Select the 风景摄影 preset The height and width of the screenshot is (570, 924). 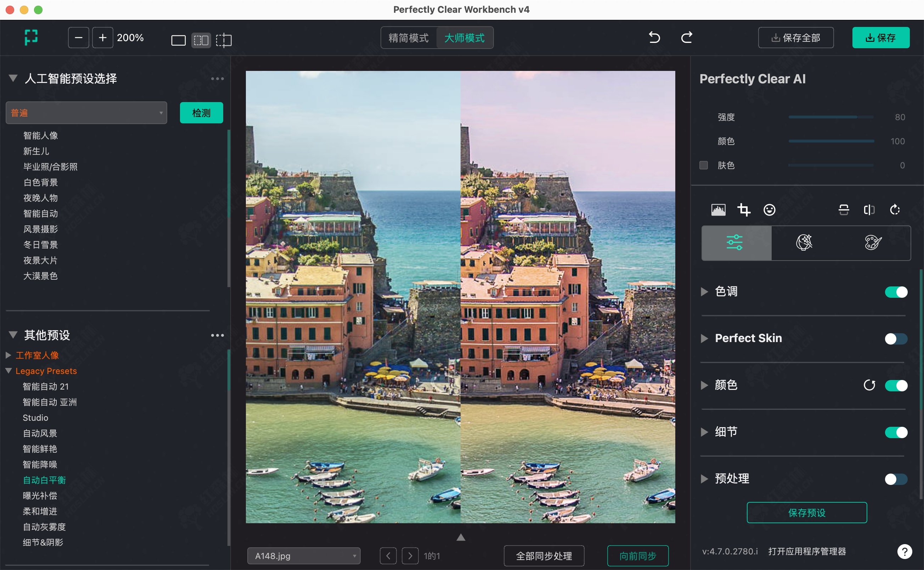coord(40,229)
